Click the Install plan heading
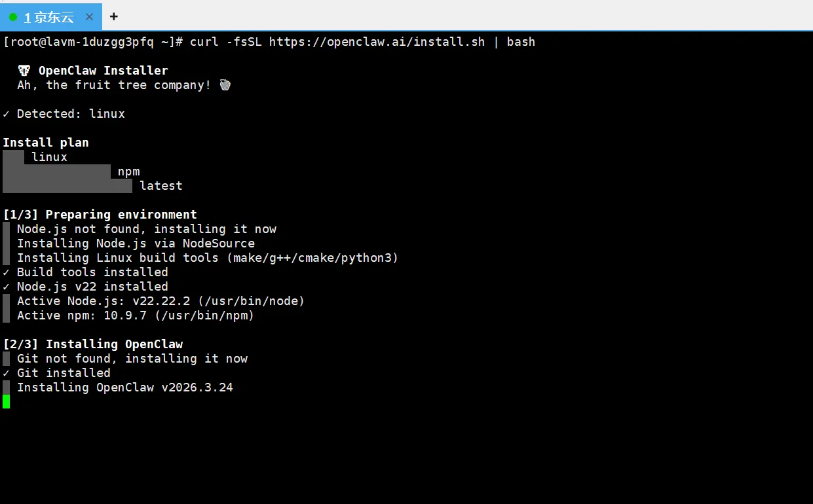The width and height of the screenshot is (813, 504). pos(46,143)
